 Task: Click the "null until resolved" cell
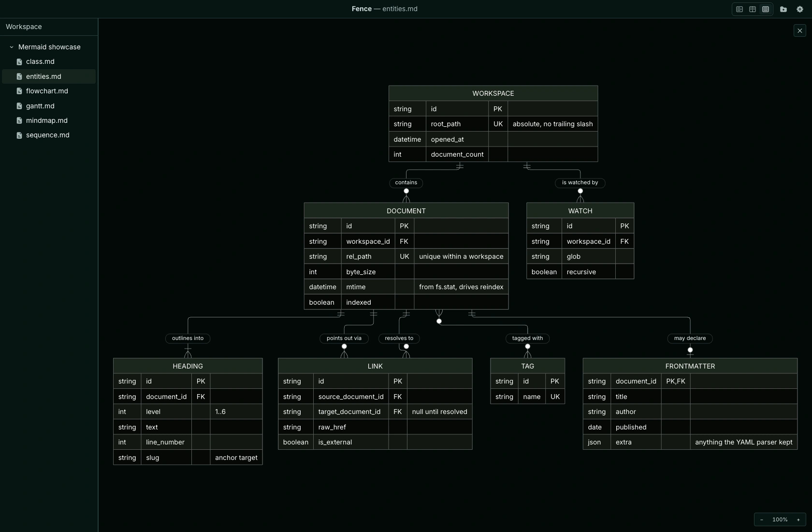click(x=439, y=412)
